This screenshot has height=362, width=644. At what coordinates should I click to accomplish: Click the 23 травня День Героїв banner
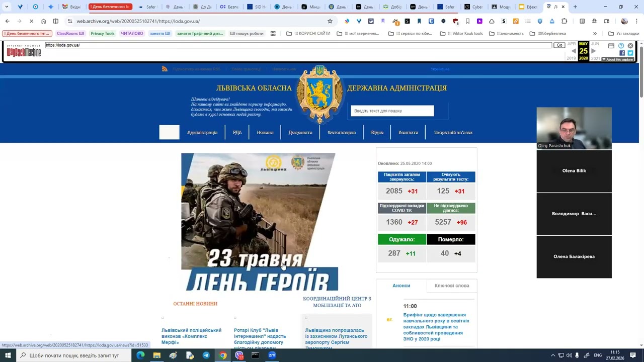tap(260, 222)
